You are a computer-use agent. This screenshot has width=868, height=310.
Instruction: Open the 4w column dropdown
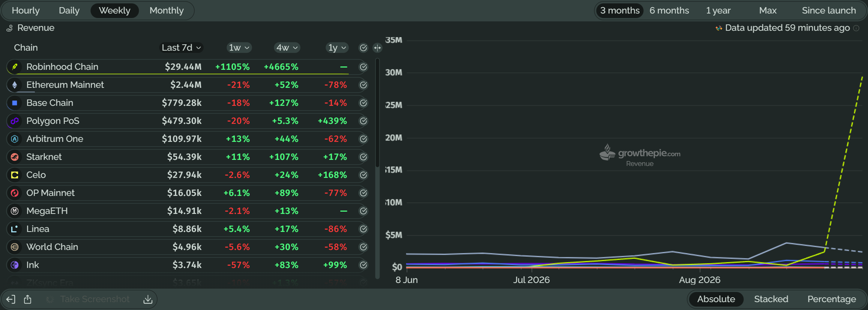pos(287,48)
